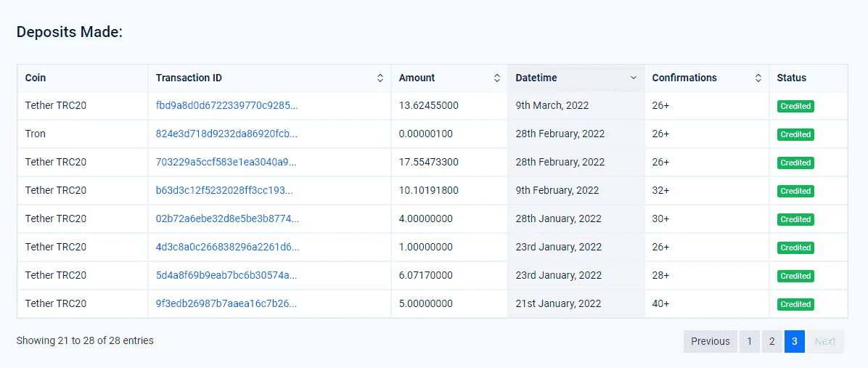
Task: Click Credited badge for 21st January row
Action: [795, 304]
